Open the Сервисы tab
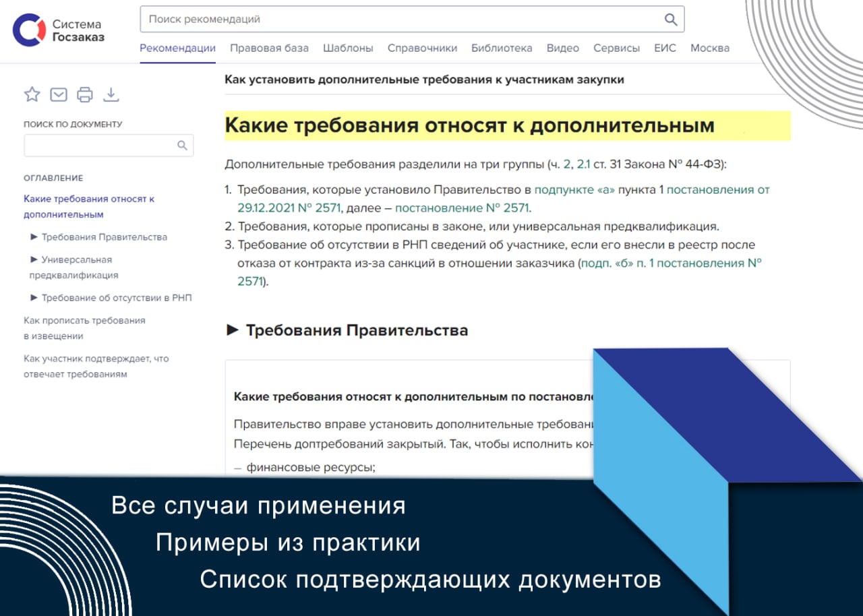Screen dimensions: 863x616 point(616,48)
